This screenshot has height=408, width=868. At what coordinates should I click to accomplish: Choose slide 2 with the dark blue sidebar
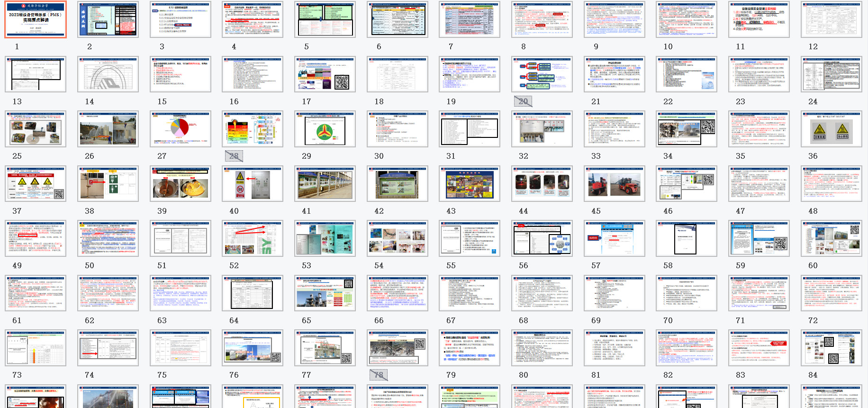tap(108, 20)
